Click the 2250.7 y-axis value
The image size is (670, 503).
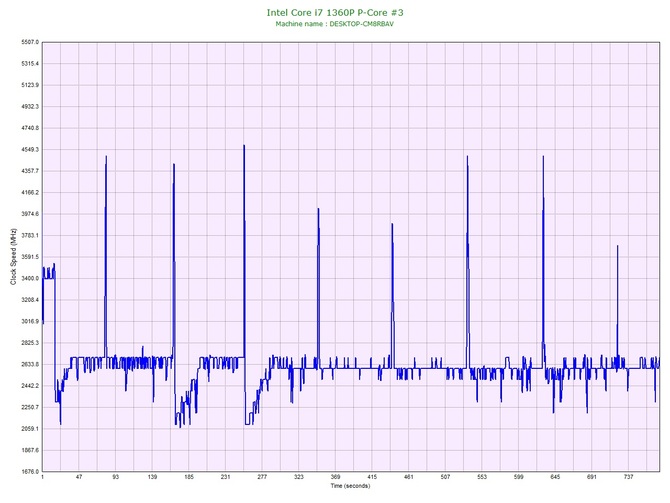click(x=30, y=407)
